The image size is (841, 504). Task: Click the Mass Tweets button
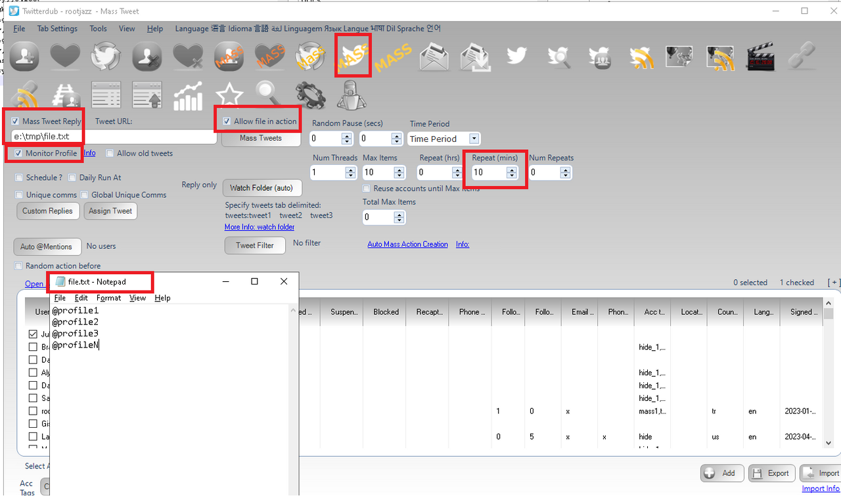(x=261, y=138)
